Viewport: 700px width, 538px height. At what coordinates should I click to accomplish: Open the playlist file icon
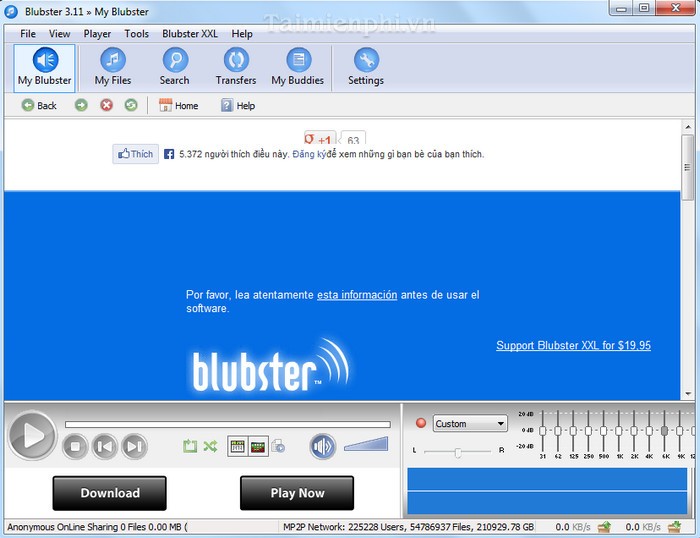(278, 446)
